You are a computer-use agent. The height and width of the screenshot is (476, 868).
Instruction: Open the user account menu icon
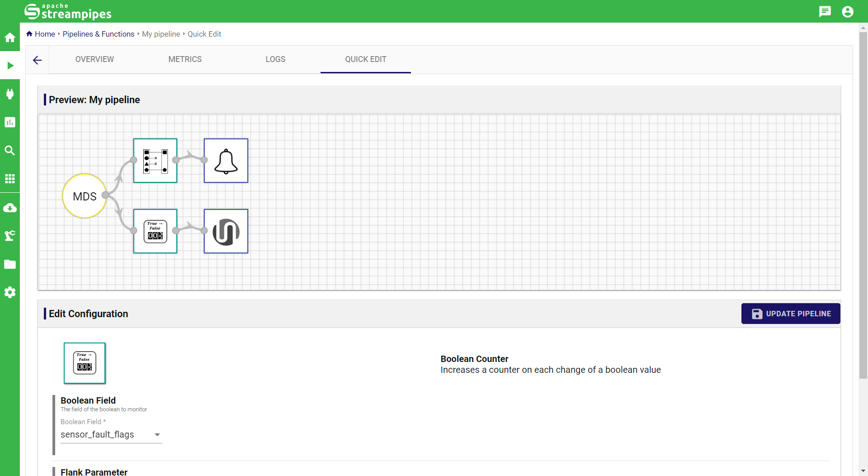(847, 11)
